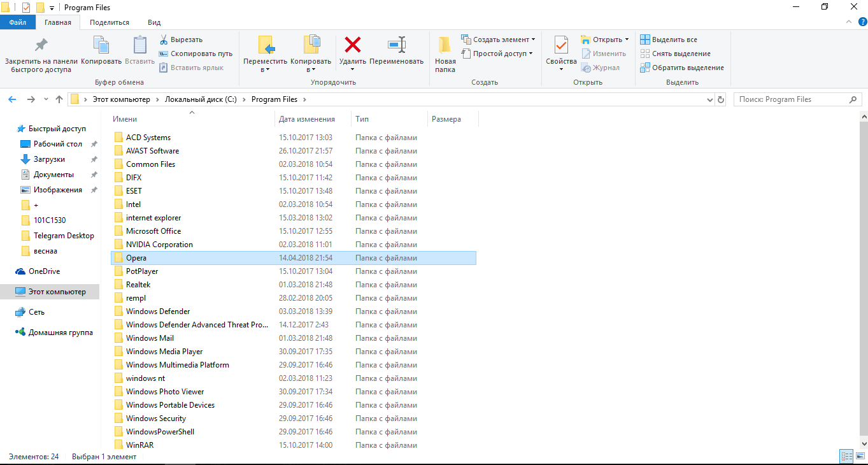The height and width of the screenshot is (465, 868).
Task: Click Этот компьютер in address bar
Action: point(121,99)
